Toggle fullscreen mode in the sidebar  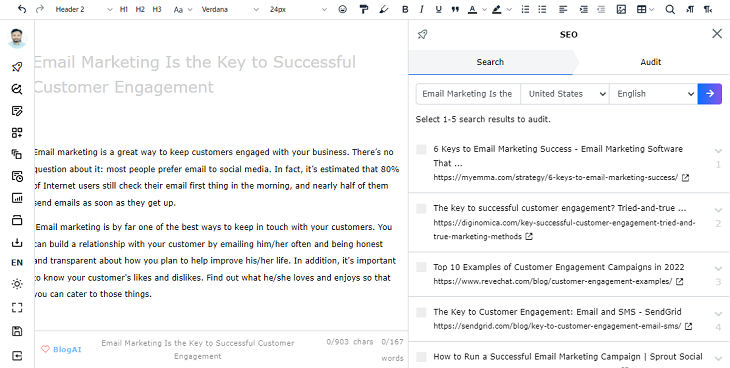(x=17, y=307)
